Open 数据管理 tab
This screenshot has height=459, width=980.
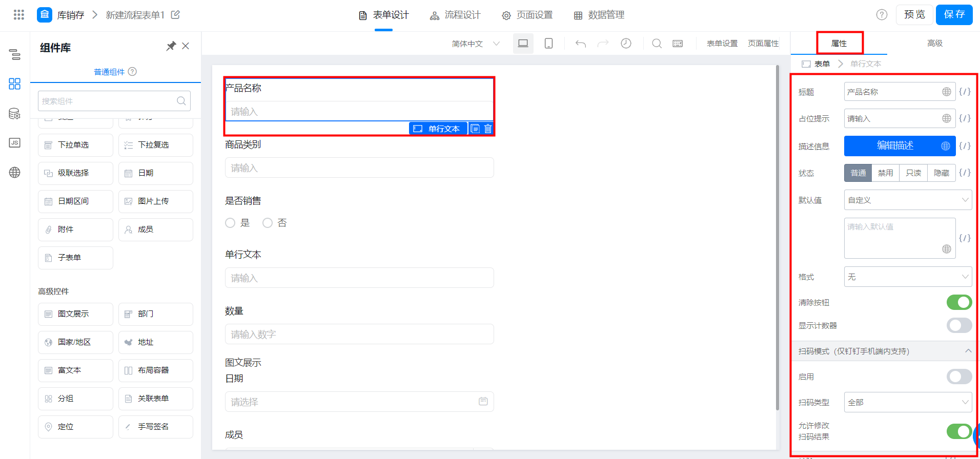tap(599, 15)
